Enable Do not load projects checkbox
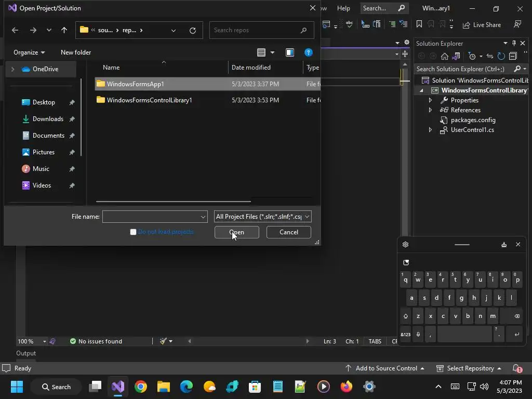This screenshot has width=532, height=399. click(133, 232)
